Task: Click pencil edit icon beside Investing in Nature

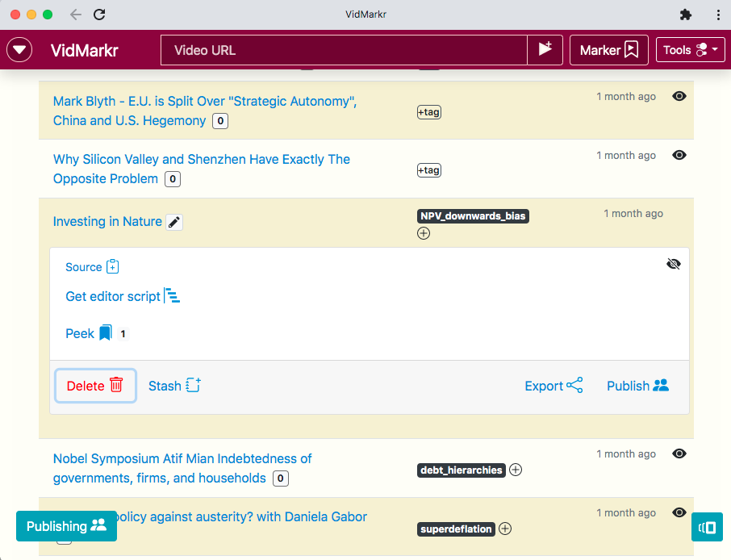Action: tap(174, 222)
